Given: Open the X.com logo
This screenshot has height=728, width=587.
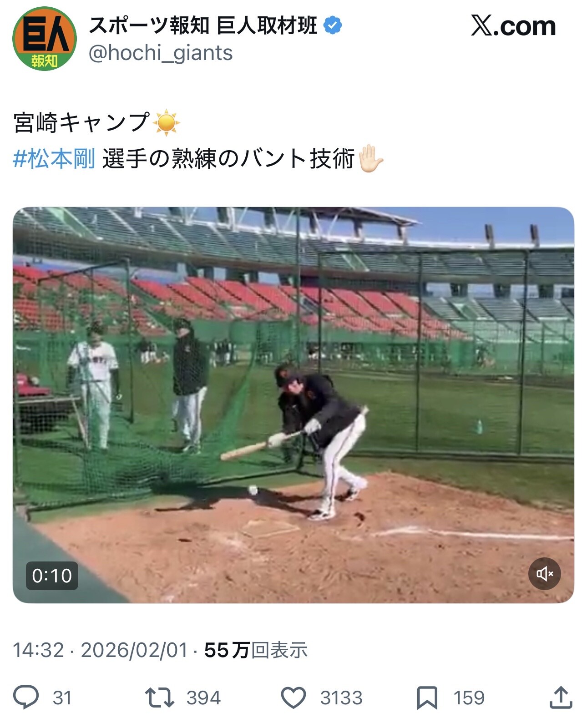Looking at the screenshot, I should pos(513,26).
